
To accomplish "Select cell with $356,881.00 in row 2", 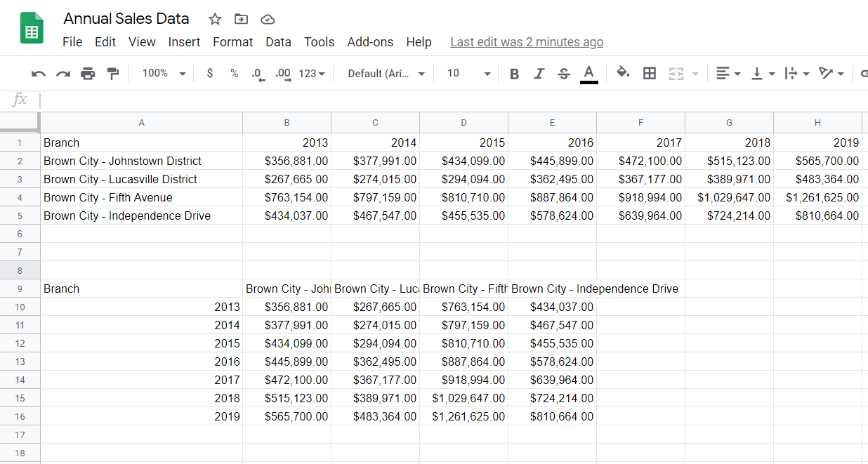I will click(x=287, y=161).
